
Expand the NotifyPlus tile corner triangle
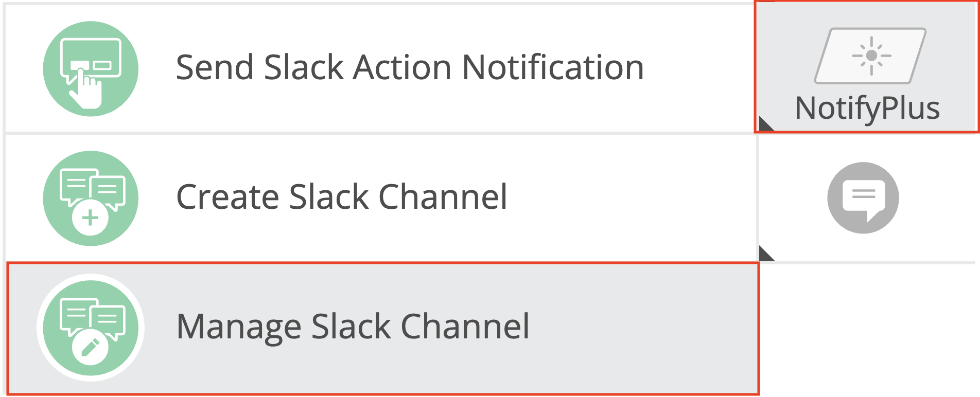(764, 125)
